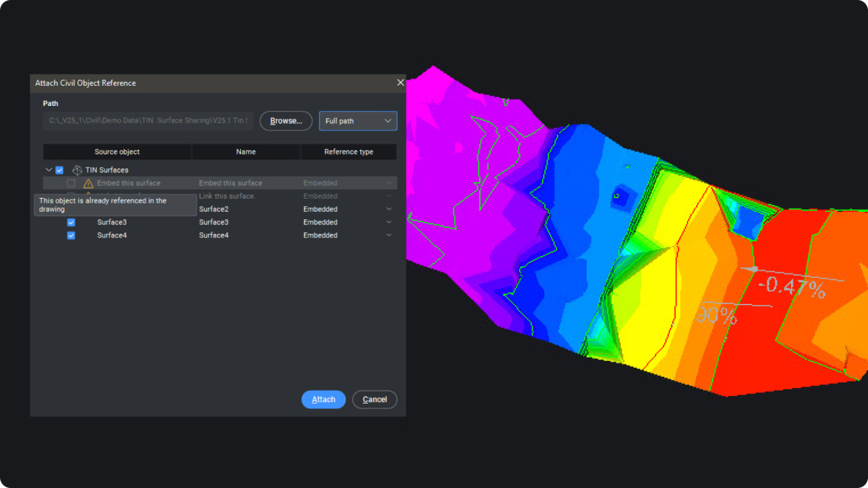Click the Reference type column header
The width and height of the screenshot is (868, 488).
349,152
